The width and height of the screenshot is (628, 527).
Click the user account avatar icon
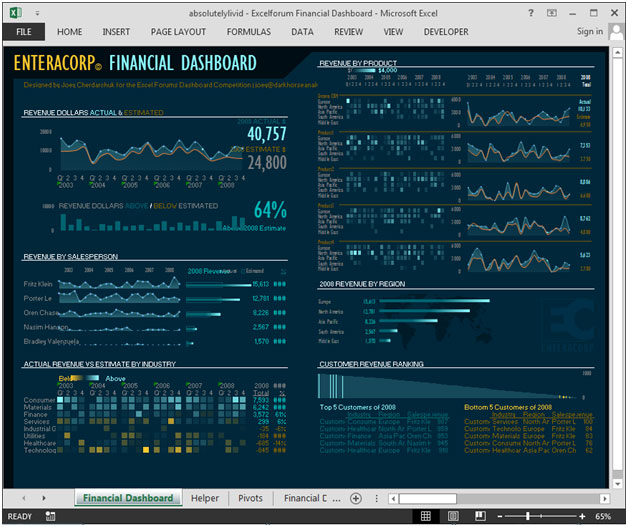pos(616,31)
